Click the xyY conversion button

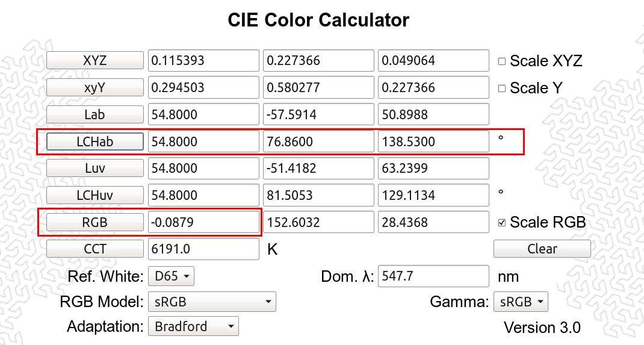95,87
